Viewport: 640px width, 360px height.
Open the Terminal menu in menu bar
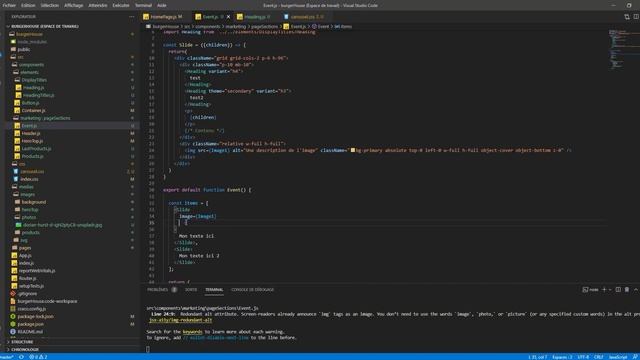coord(143,5)
